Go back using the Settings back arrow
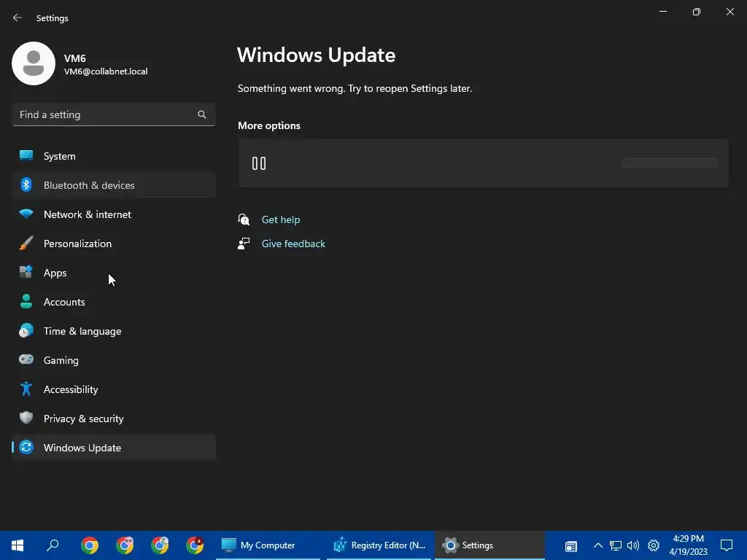Viewport: 747px width, 560px height. coord(18,17)
